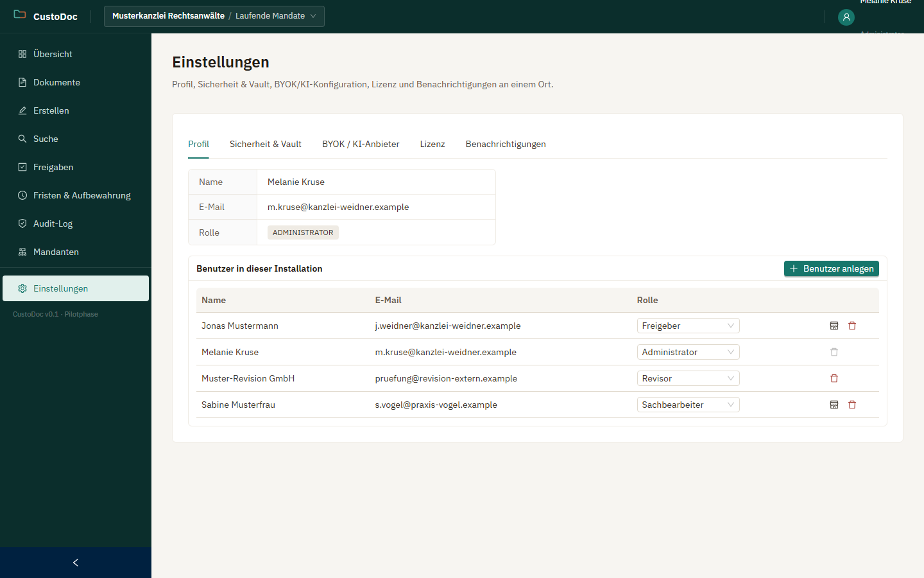Click the Benutzer anlegen button

tap(832, 268)
